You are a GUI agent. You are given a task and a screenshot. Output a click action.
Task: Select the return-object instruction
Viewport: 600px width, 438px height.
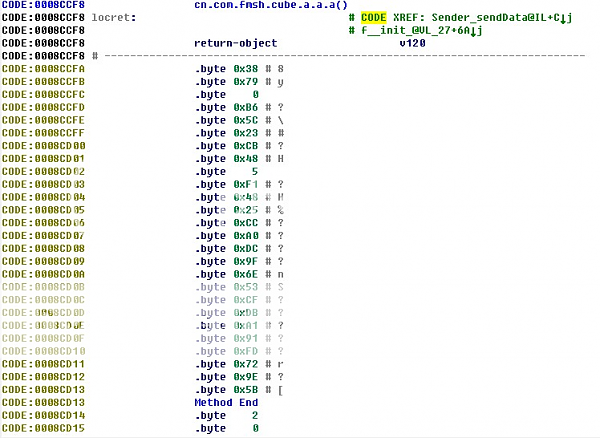pos(235,44)
